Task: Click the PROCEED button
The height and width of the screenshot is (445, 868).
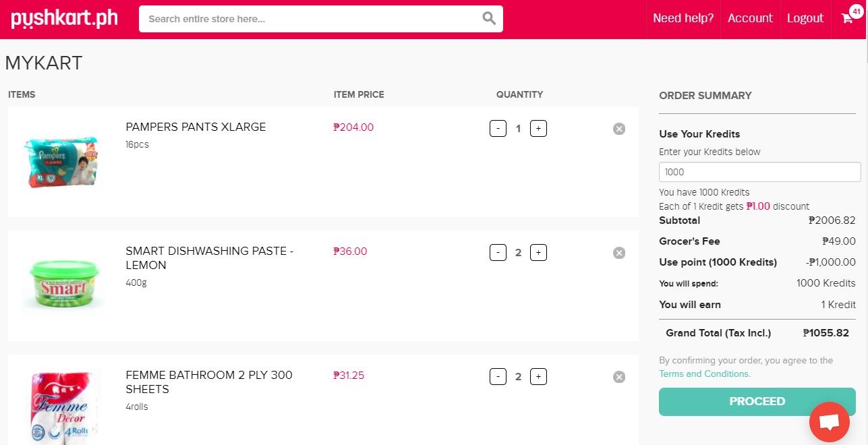Action: pos(757,401)
